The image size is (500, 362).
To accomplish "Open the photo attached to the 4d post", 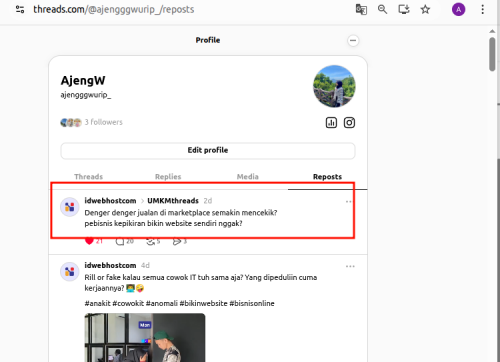I will click(x=145, y=337).
